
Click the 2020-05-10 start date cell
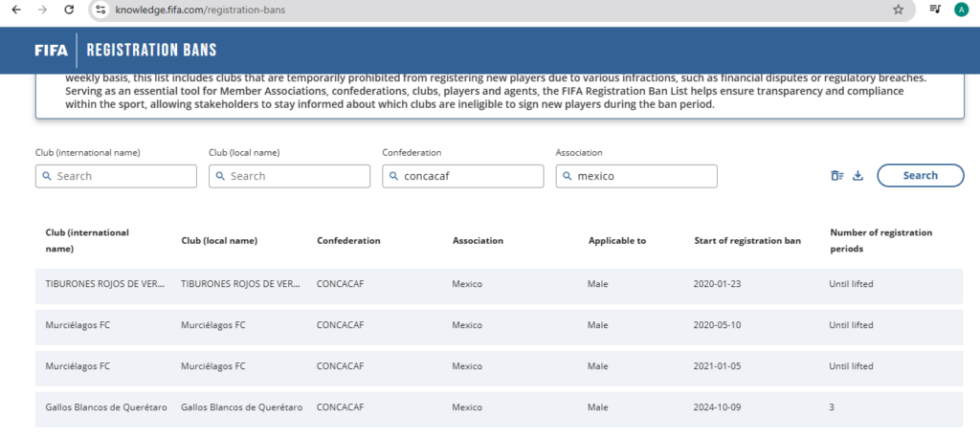(x=717, y=325)
